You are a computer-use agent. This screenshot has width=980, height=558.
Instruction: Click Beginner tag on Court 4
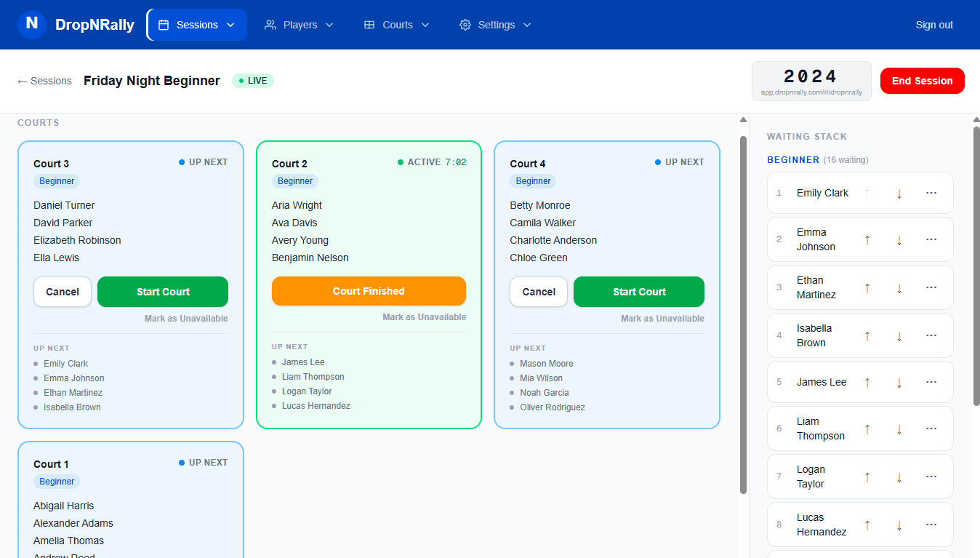coord(533,181)
